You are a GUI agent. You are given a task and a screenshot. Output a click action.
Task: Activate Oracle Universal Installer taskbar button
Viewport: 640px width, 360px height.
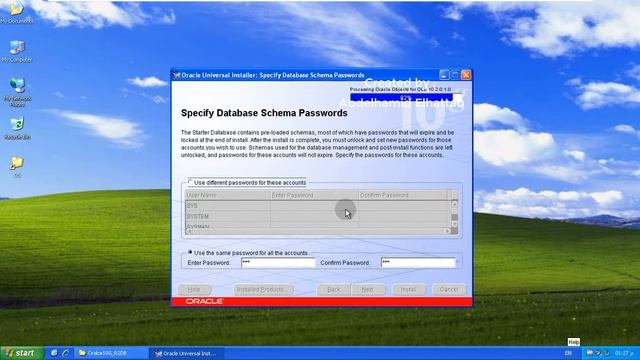[x=187, y=353]
